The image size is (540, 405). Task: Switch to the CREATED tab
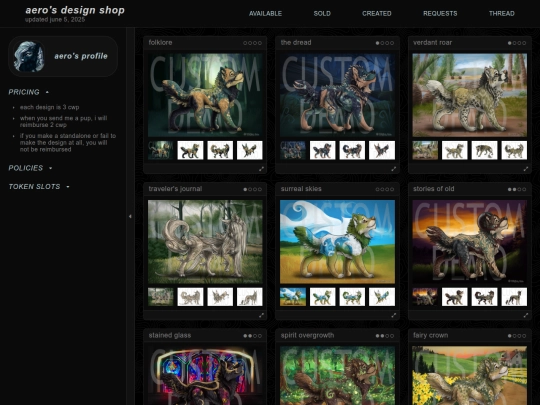pyautogui.click(x=377, y=13)
